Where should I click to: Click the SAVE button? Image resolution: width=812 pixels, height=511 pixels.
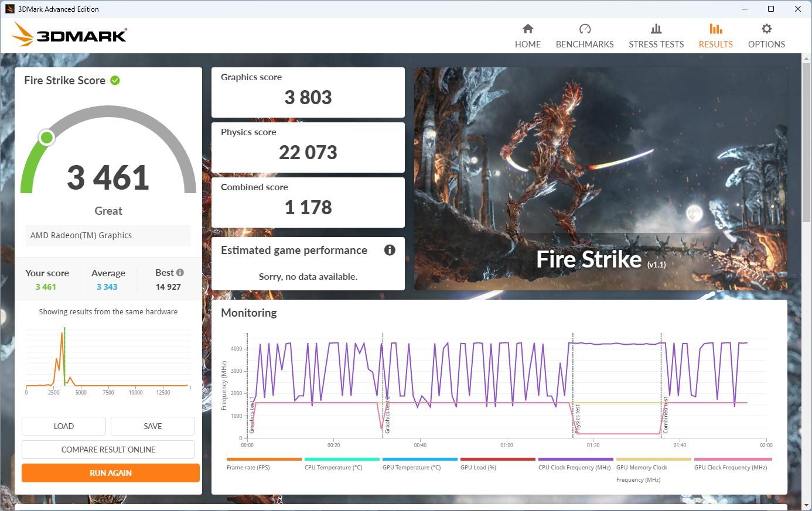point(153,426)
